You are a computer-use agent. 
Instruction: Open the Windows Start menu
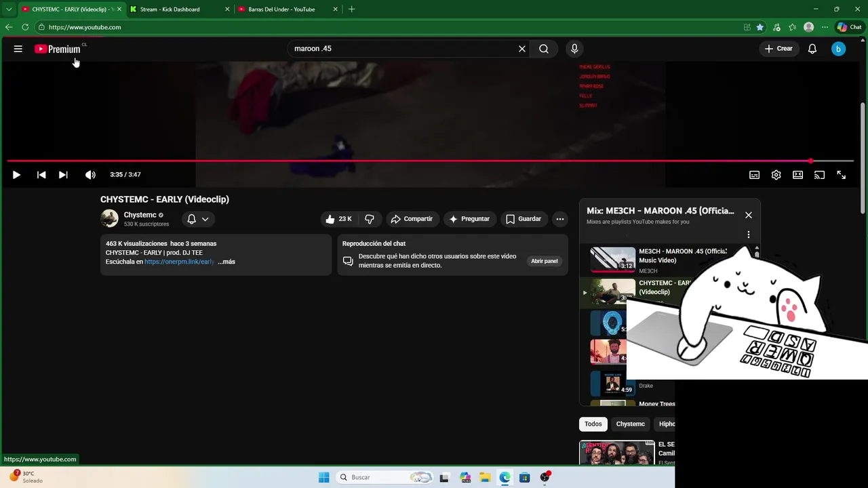(324, 477)
